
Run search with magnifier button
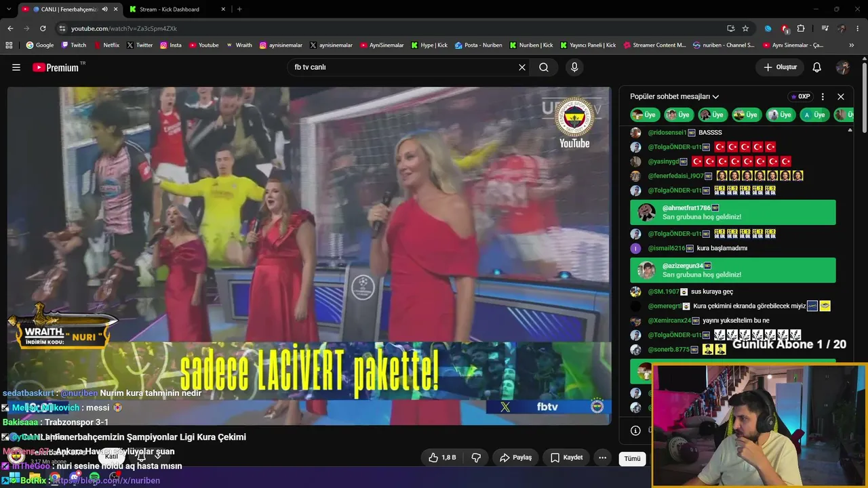(x=544, y=67)
